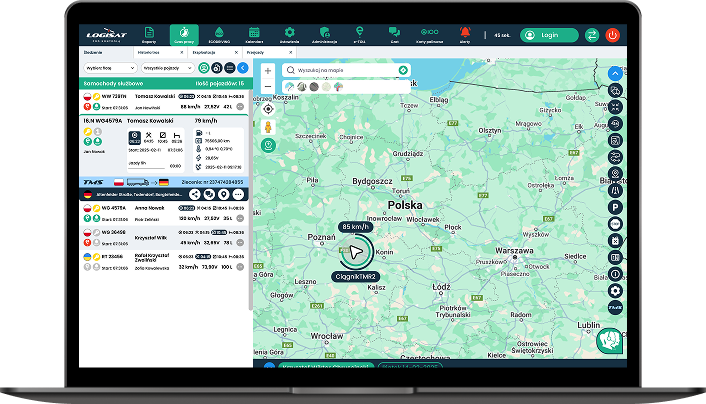Click the settings gear on the map toolbar
706x404 pixels.
[615, 291]
